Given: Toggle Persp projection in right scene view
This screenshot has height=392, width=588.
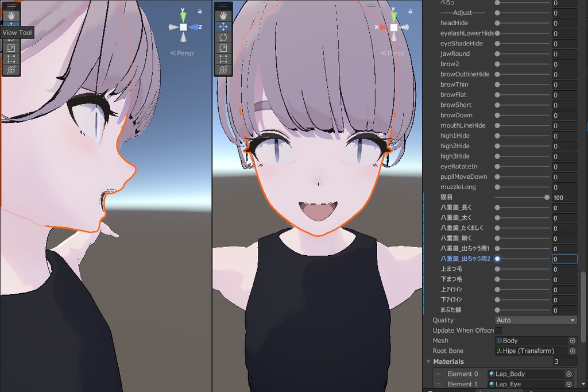Looking at the screenshot, I should pos(393,53).
